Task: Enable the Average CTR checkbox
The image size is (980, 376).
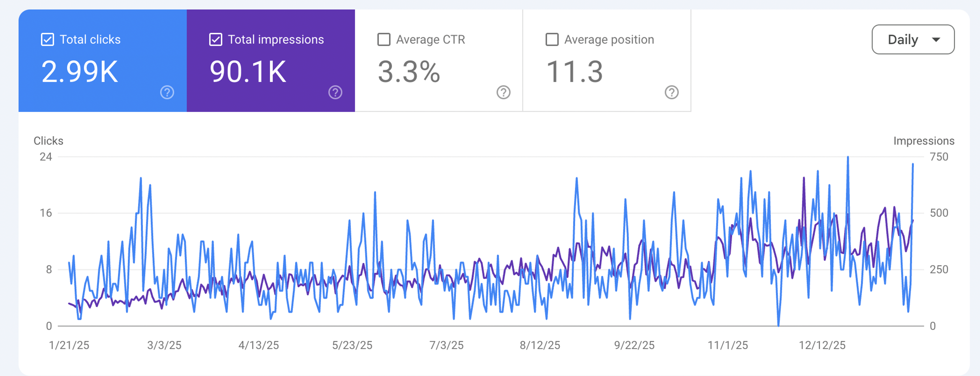Action: (x=384, y=40)
